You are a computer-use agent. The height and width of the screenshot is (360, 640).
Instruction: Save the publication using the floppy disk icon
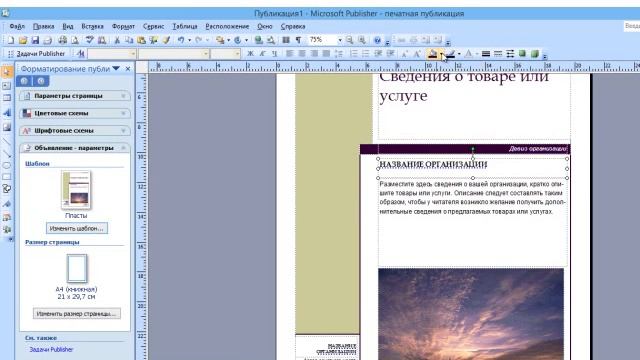(35, 40)
